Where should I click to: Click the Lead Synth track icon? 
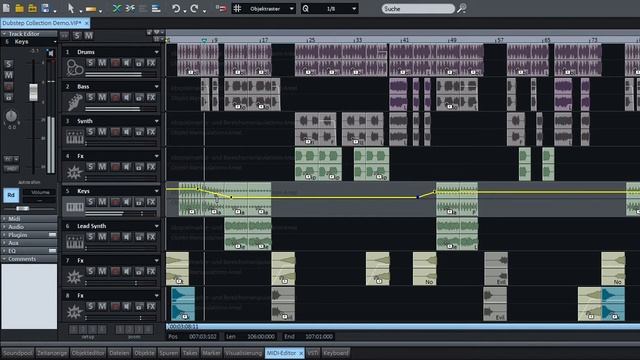[75, 242]
